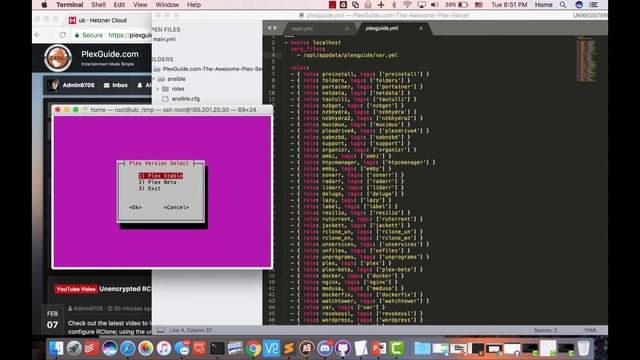
Task: Click the battery 39% indicator
Action: pos(456,5)
